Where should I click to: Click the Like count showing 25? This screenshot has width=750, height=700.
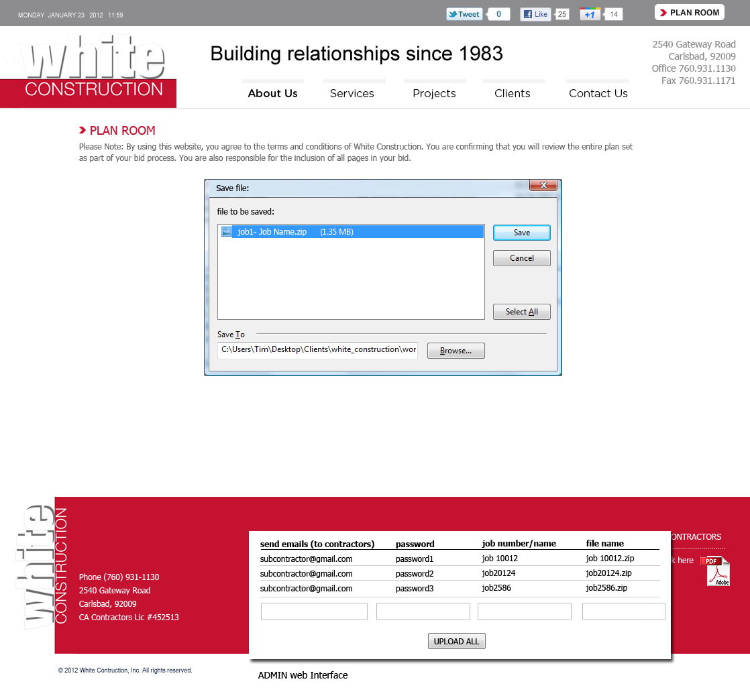[562, 14]
